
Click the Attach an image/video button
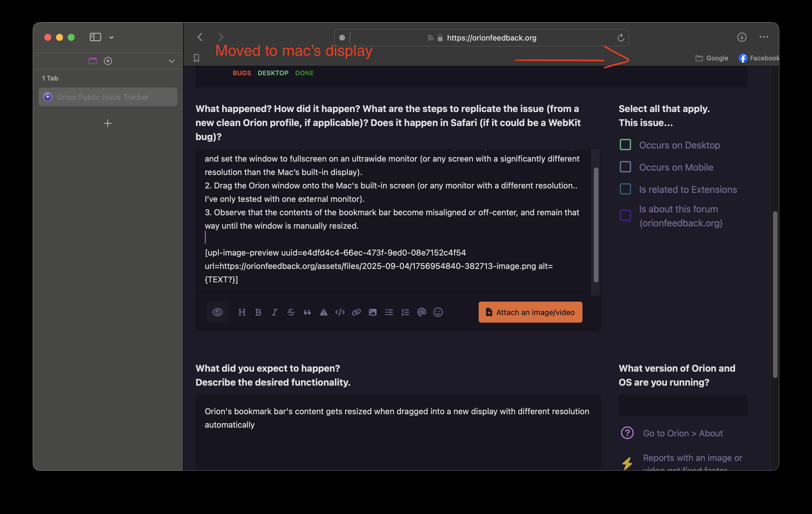pyautogui.click(x=530, y=312)
